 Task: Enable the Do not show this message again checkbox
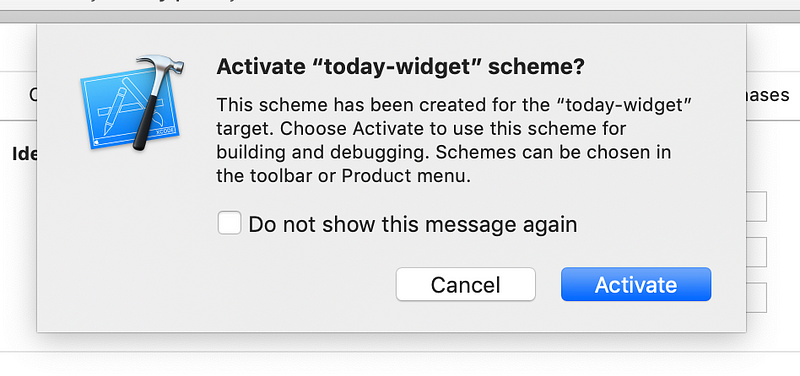[x=229, y=223]
